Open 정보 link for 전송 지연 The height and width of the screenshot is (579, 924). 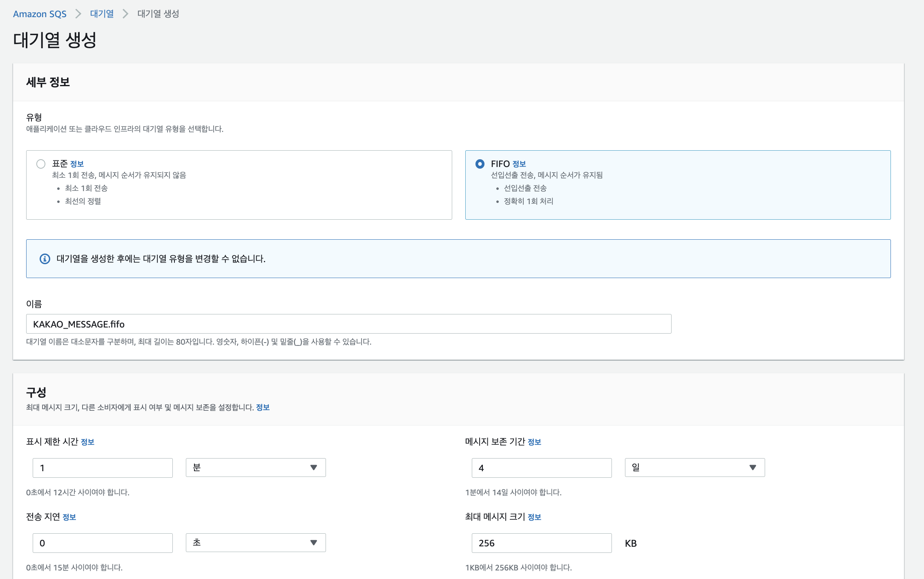tap(69, 517)
